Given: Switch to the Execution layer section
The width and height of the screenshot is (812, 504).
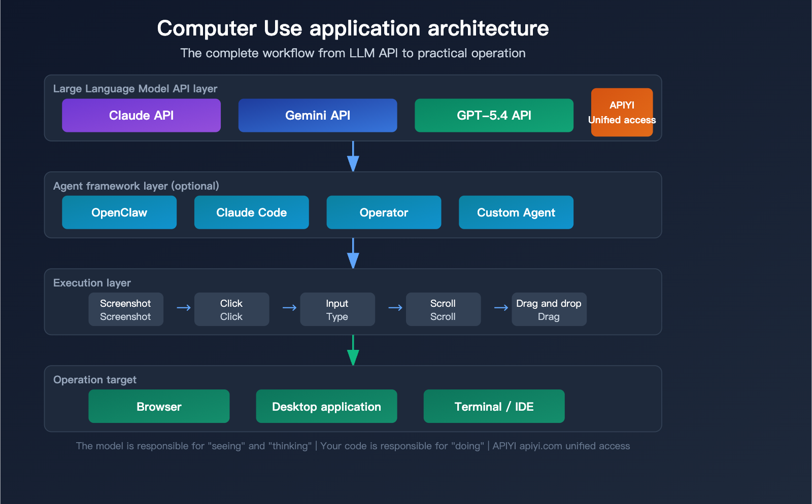Looking at the screenshot, I should pyautogui.click(x=92, y=283).
